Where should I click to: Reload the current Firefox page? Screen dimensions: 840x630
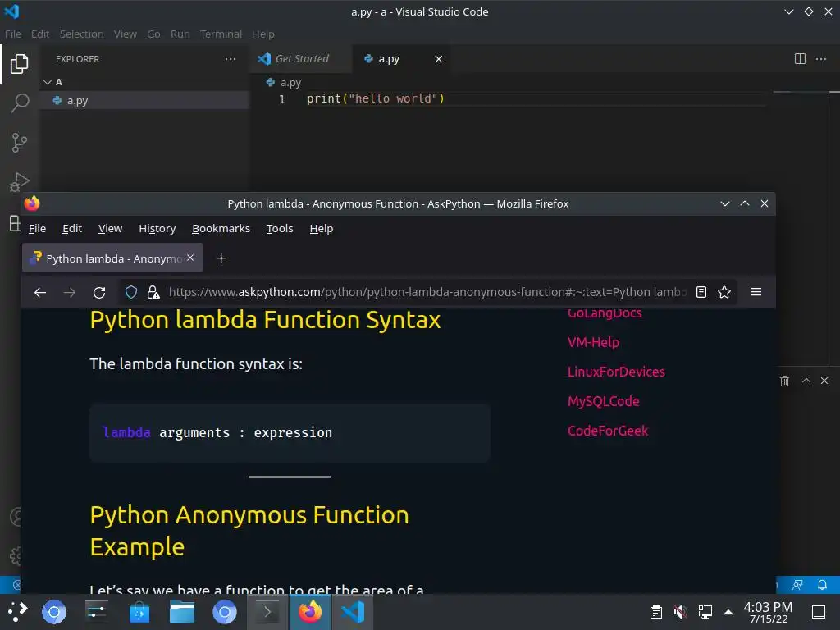coord(99,293)
